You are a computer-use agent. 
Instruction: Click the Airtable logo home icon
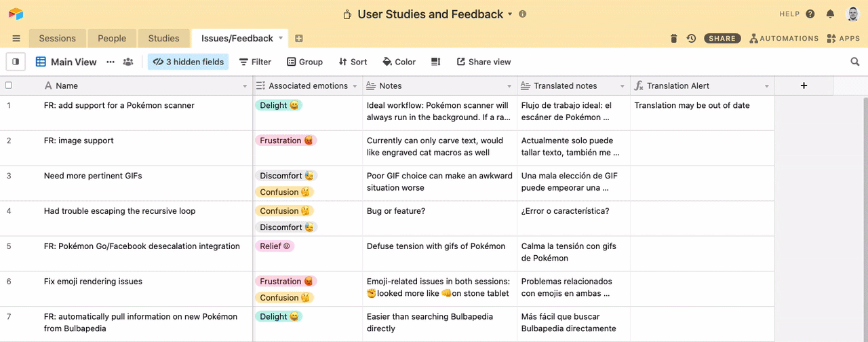pyautogui.click(x=16, y=14)
